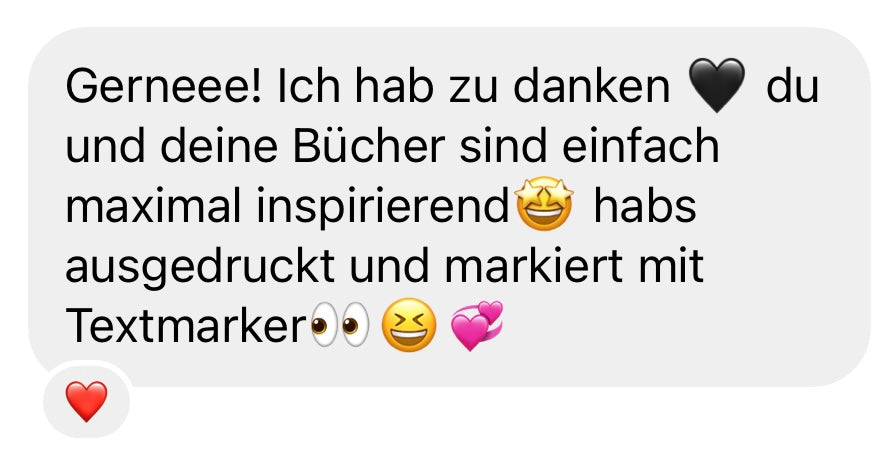Click the word 'einfach'

641,146
